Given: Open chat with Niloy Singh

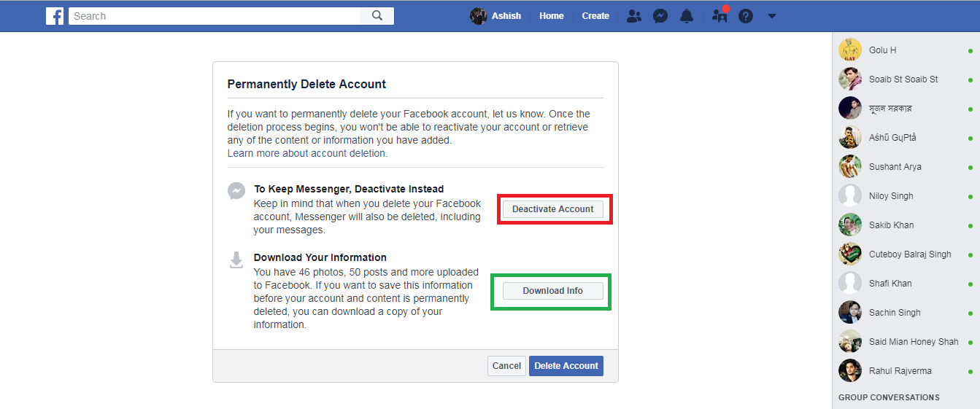Looking at the screenshot, I should pos(906,196).
